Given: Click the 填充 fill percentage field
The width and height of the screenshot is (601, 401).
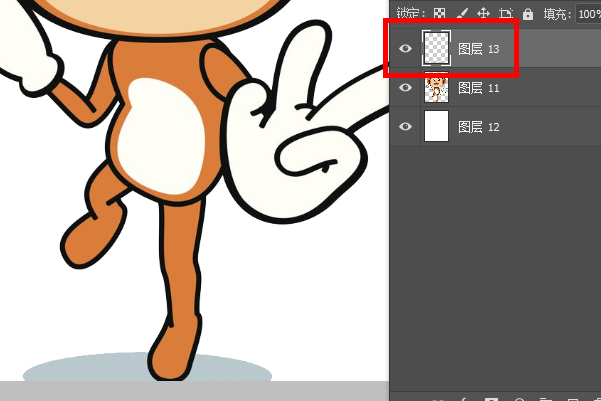Looking at the screenshot, I should tap(588, 14).
